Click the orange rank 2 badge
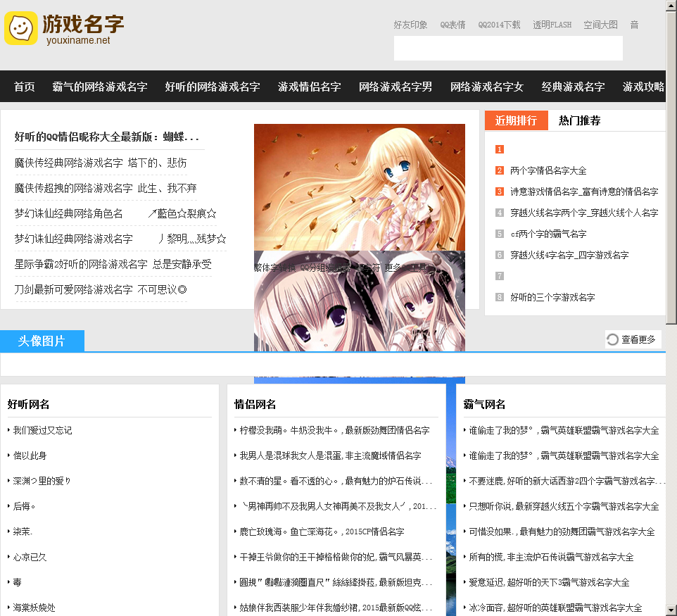 pyautogui.click(x=499, y=170)
